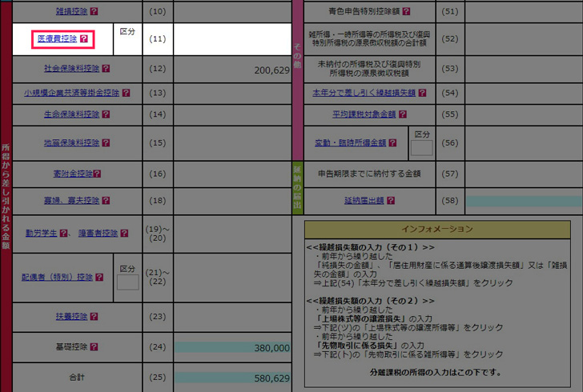Open help icon for 青色申告特別控除額
This screenshot has width=583, height=392.
click(406, 11)
